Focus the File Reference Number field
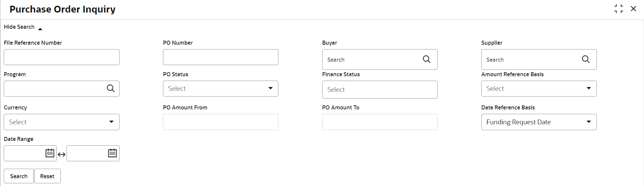This screenshot has height=186, width=644. pos(61,57)
